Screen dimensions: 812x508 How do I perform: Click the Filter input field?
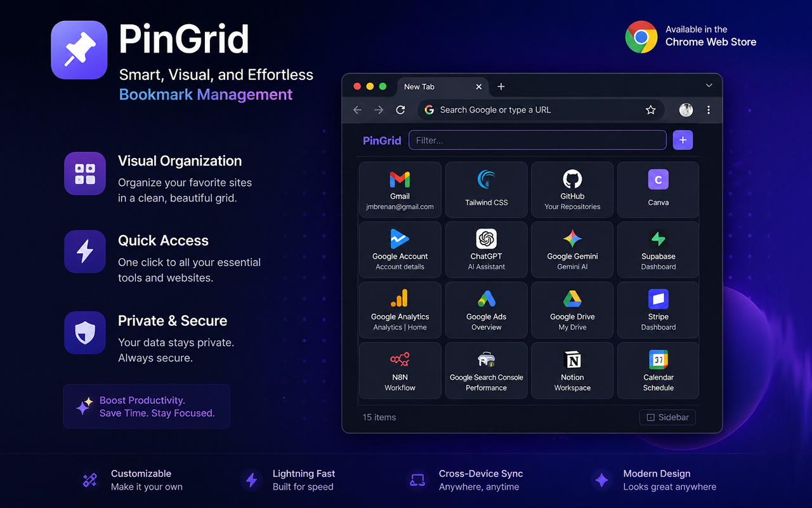coord(537,140)
